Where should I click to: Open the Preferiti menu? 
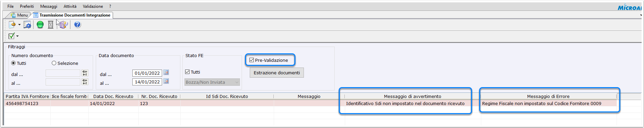click(x=27, y=6)
